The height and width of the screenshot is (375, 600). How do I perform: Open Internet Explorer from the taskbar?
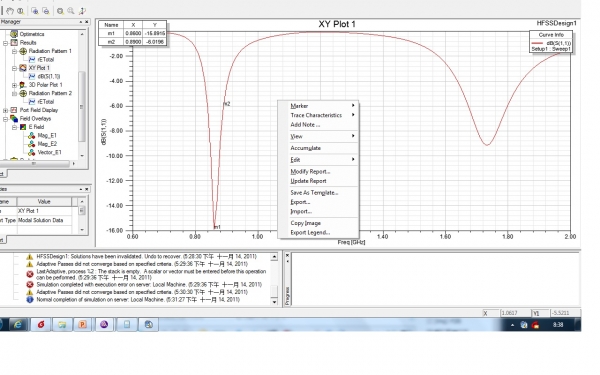[x=18, y=324]
